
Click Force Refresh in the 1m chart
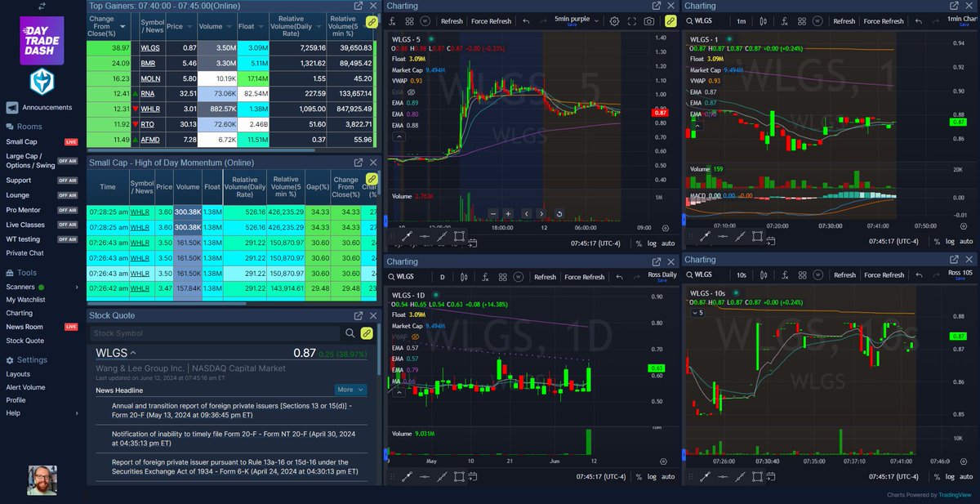[884, 22]
